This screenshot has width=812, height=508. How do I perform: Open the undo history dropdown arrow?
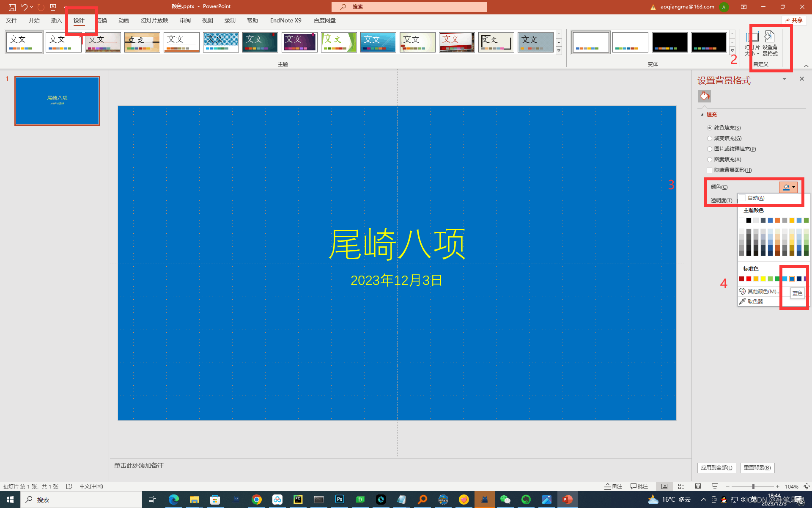[32, 7]
